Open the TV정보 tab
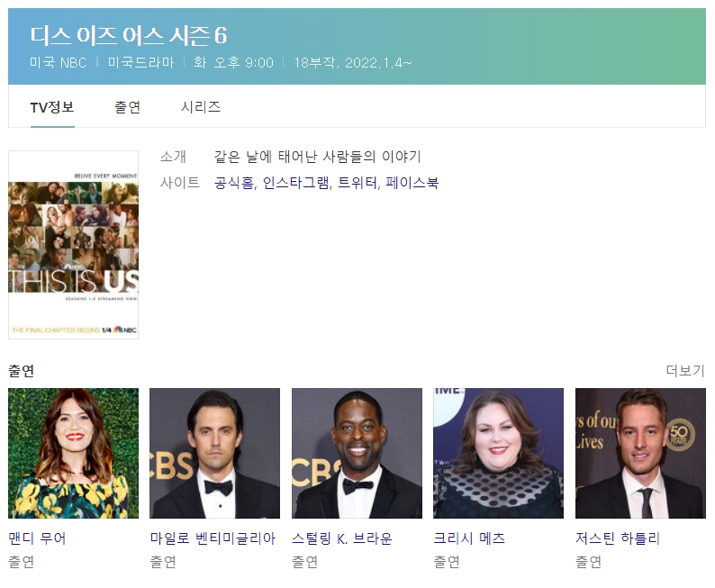 (x=52, y=107)
